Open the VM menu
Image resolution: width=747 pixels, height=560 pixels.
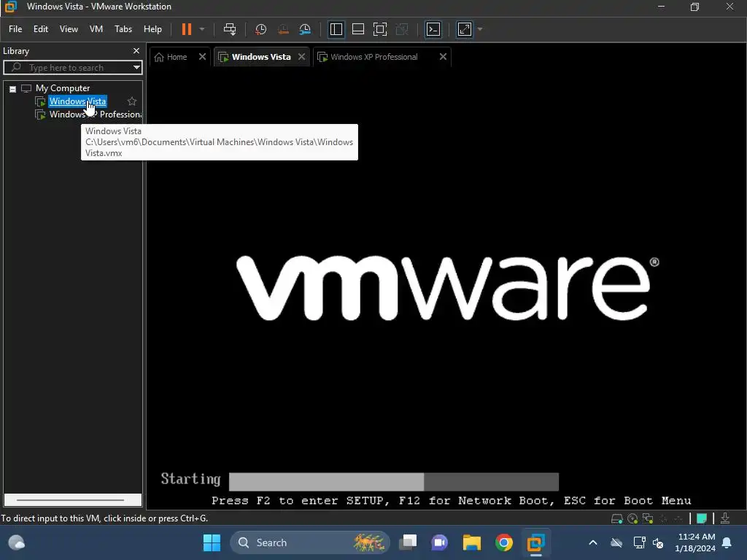click(x=96, y=29)
